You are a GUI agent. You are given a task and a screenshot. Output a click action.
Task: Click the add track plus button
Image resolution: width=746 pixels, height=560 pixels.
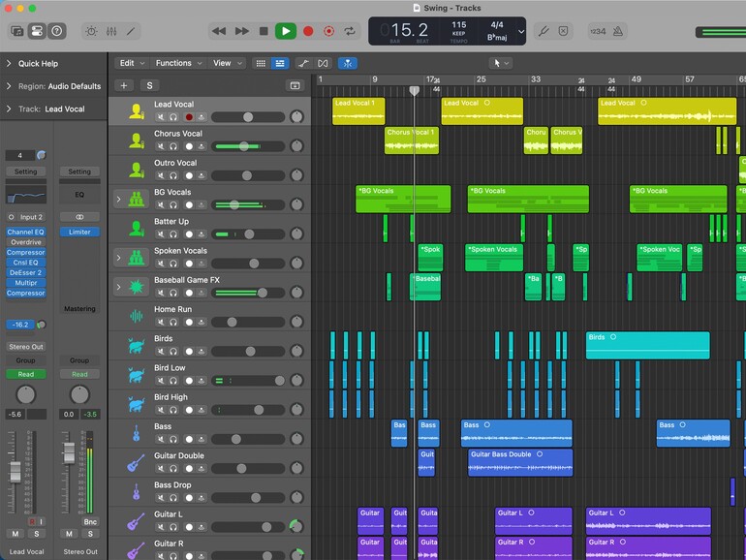[124, 85]
